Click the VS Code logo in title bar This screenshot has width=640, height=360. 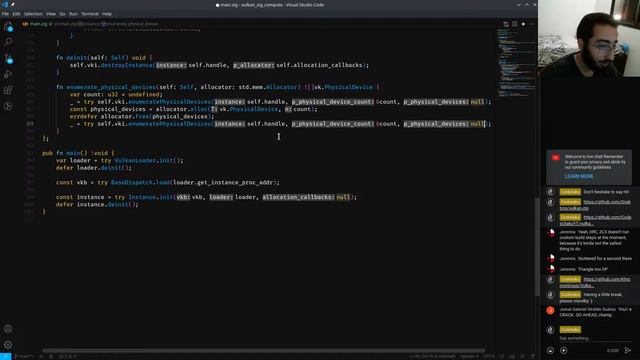5,4
